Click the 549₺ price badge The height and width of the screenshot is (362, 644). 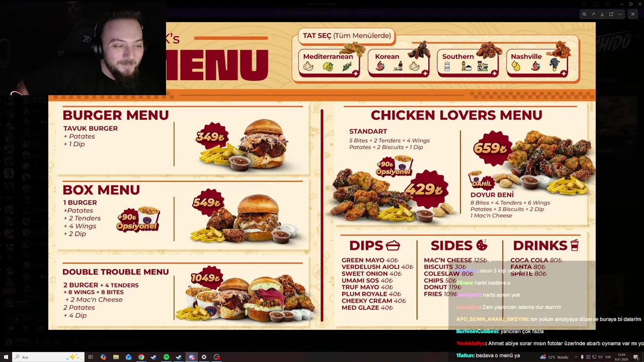pos(208,203)
